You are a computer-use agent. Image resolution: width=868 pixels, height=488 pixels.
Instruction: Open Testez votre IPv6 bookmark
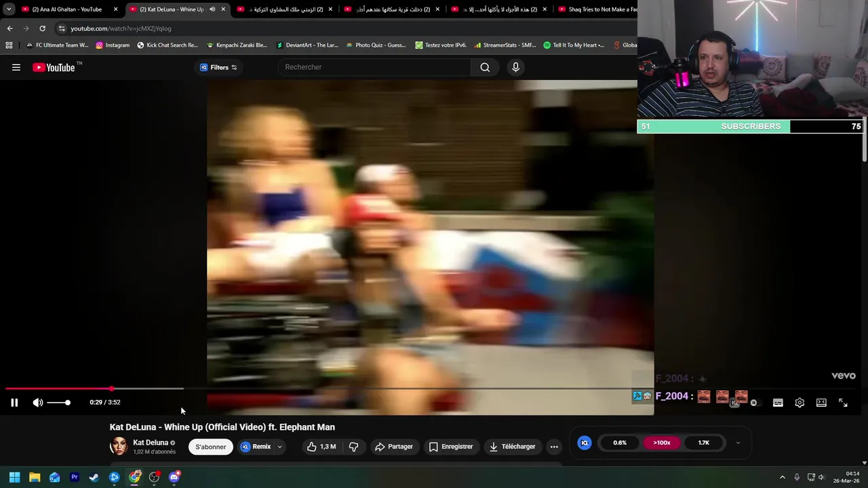(x=441, y=45)
